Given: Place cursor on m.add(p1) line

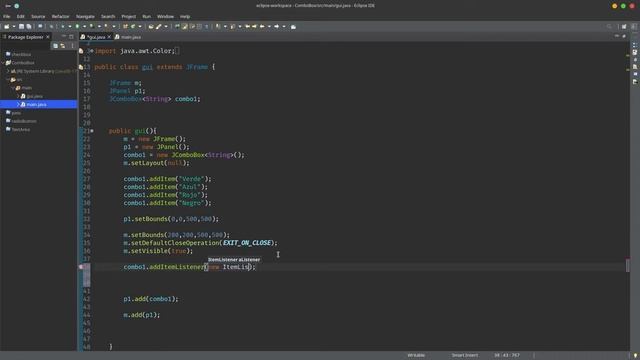Looking at the screenshot, I should 142,315.
